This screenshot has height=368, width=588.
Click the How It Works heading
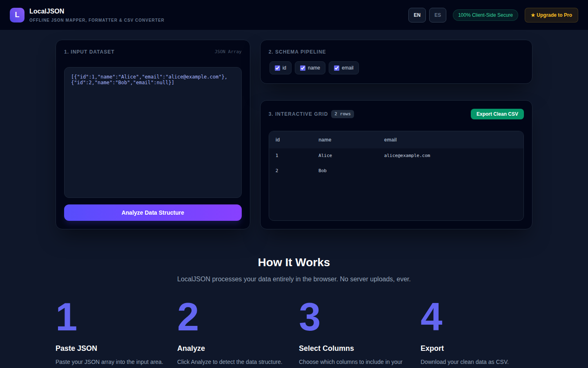[294, 263]
